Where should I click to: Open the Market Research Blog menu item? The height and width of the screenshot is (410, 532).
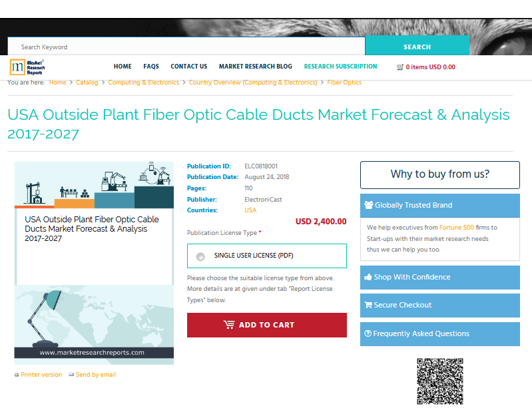[x=255, y=67]
